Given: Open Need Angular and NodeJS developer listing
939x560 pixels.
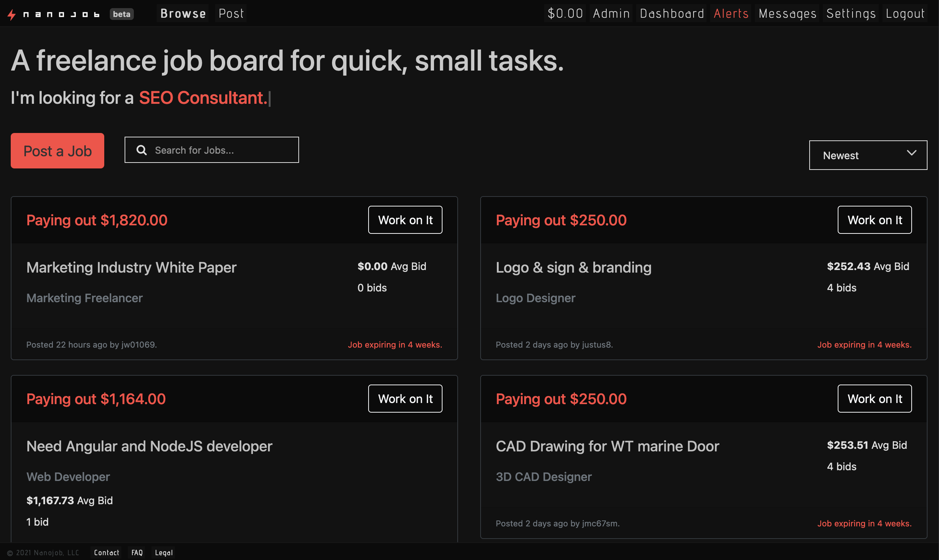Looking at the screenshot, I should (149, 447).
